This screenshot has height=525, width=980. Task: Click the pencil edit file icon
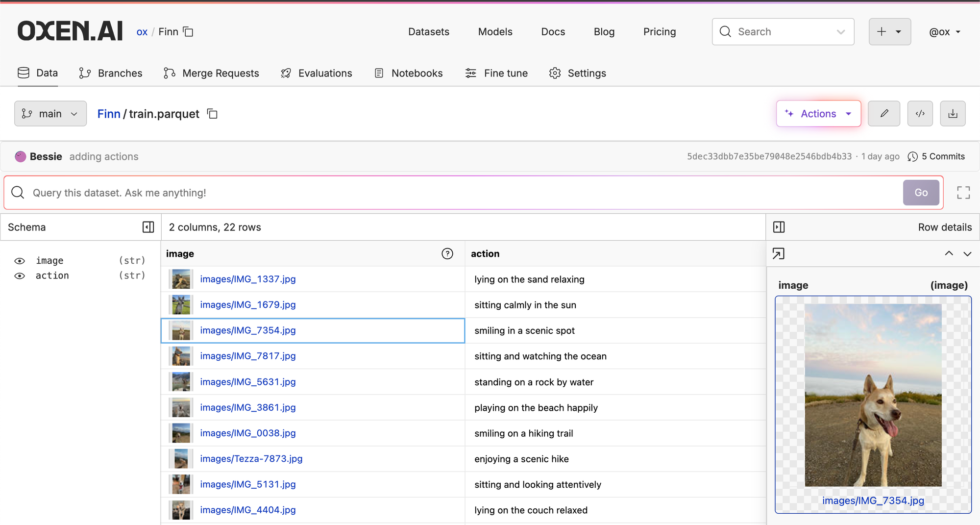point(884,114)
